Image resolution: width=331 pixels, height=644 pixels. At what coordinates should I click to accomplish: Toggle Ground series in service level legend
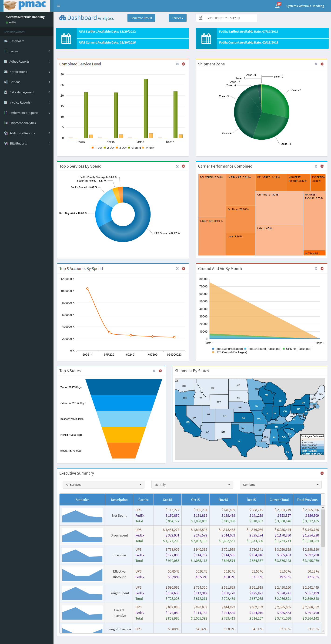pos(134,148)
